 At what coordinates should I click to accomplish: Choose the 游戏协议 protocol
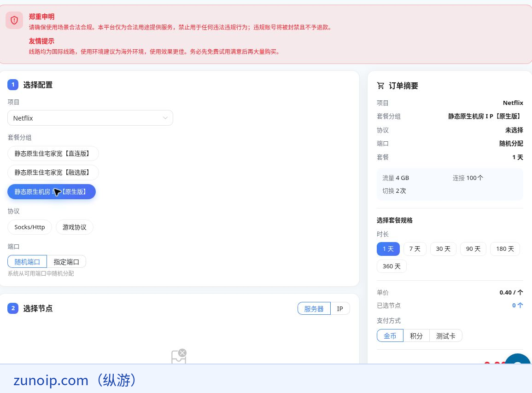click(74, 227)
